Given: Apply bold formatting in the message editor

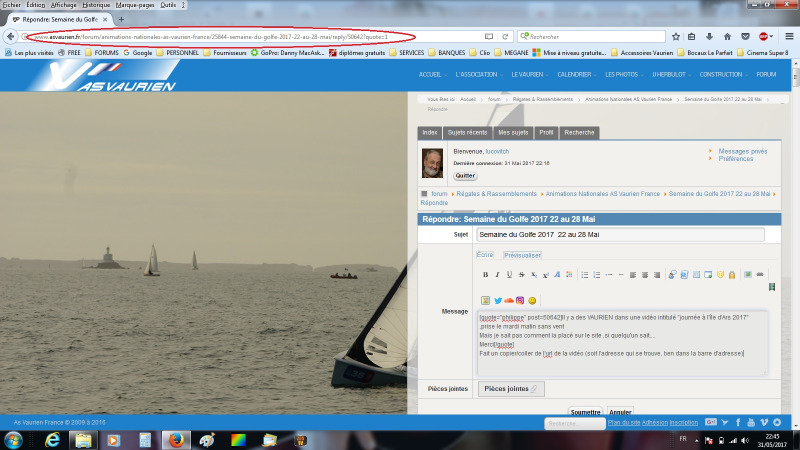Looking at the screenshot, I should tap(485, 274).
